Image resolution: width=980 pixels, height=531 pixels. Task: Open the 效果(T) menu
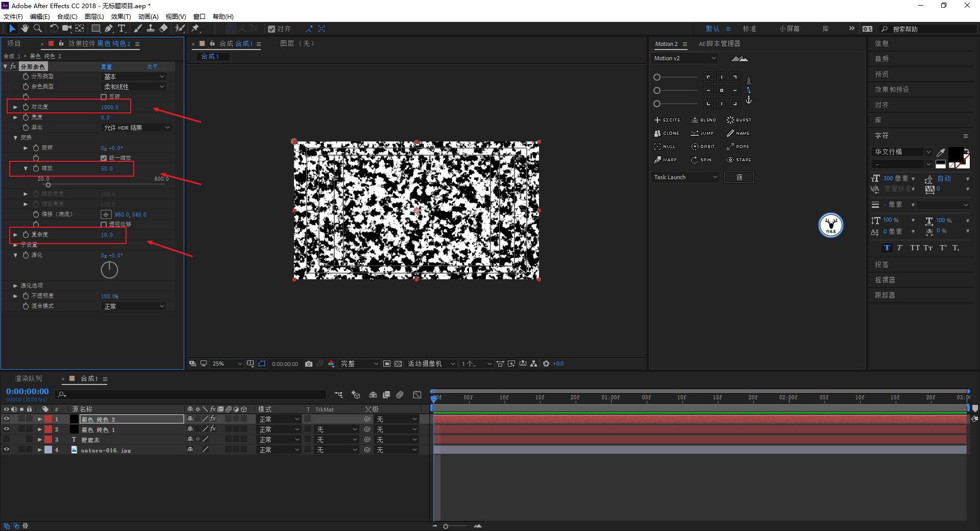tap(120, 17)
